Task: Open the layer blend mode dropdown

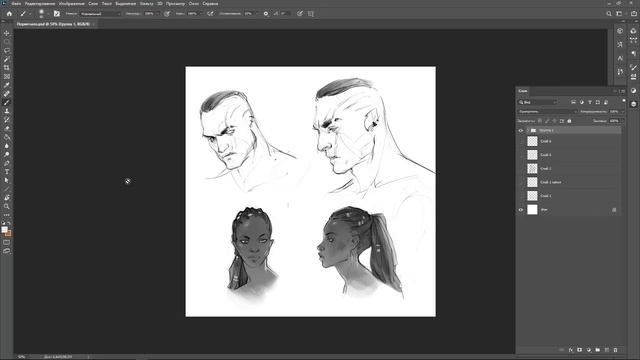Action: [547, 111]
